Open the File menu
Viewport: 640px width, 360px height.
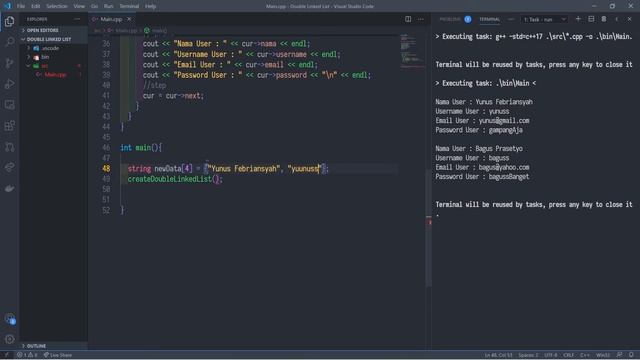point(21,6)
